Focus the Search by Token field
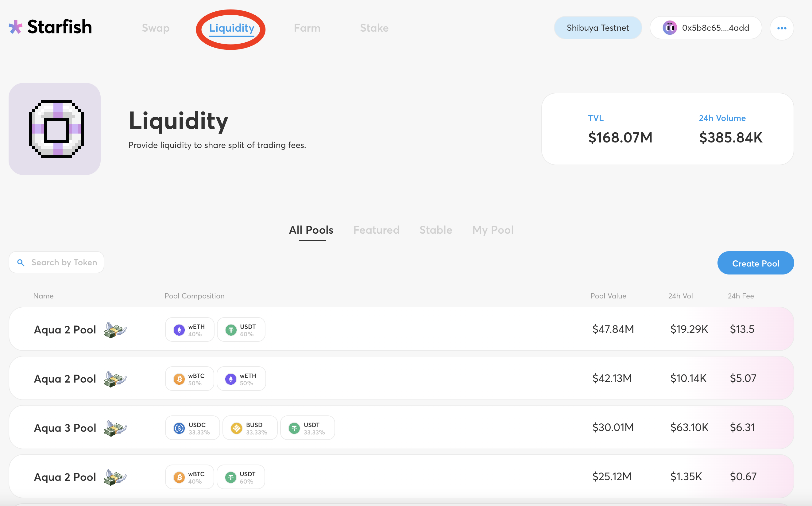The height and width of the screenshot is (506, 812). point(64,263)
